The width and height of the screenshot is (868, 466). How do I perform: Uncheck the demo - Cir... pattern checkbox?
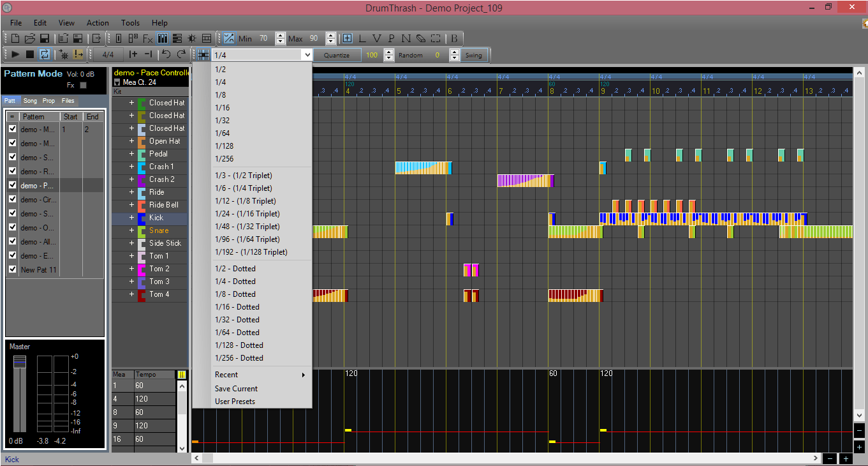[x=12, y=199]
